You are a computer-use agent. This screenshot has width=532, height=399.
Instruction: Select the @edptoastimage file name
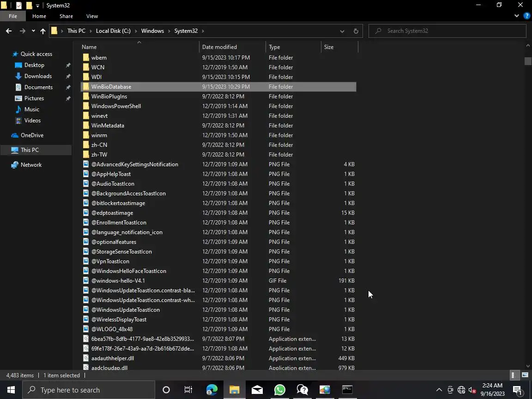click(x=112, y=213)
